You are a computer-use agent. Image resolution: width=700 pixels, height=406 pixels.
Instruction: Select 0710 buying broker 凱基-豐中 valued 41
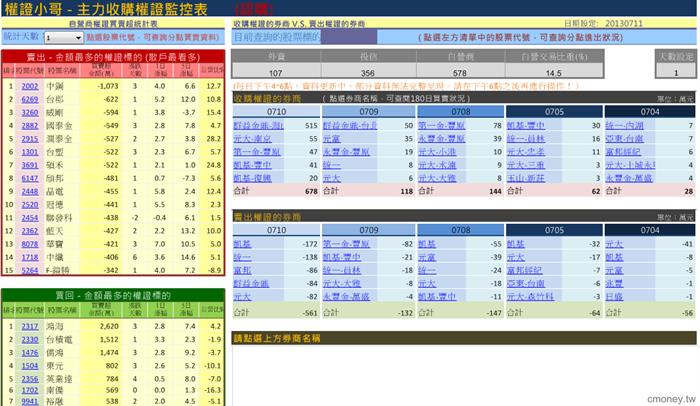252,165
